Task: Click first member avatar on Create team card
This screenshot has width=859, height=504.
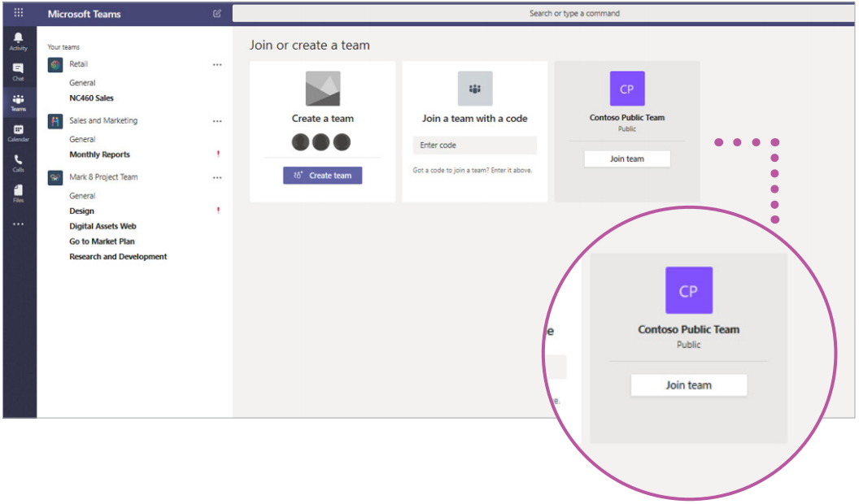Action: pyautogui.click(x=300, y=142)
